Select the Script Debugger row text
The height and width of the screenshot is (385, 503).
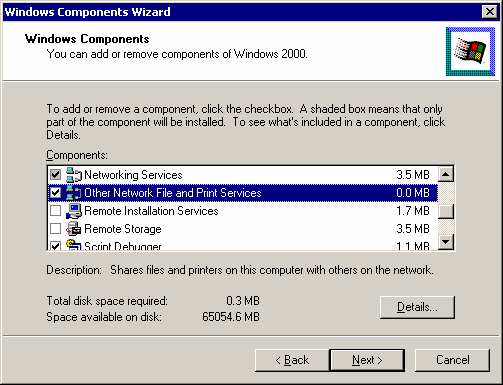coord(123,246)
